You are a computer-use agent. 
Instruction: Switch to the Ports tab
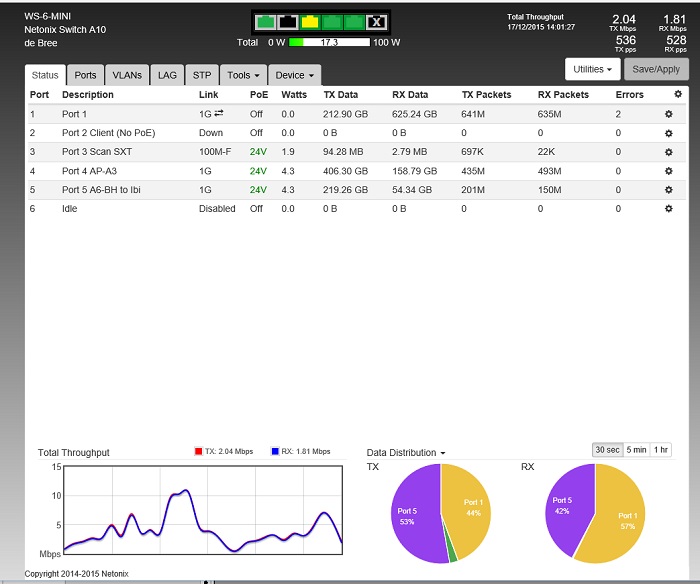pyautogui.click(x=85, y=75)
